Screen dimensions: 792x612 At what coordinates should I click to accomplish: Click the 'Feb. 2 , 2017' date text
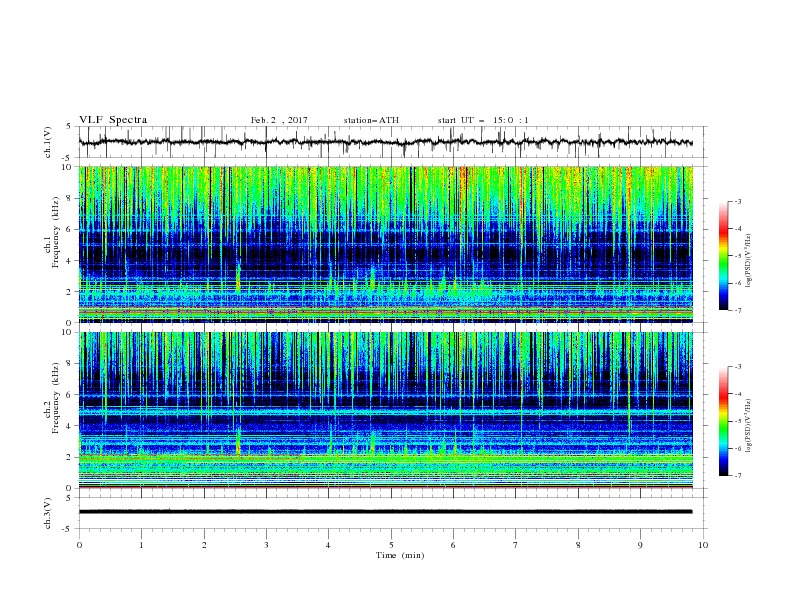pyautogui.click(x=279, y=120)
